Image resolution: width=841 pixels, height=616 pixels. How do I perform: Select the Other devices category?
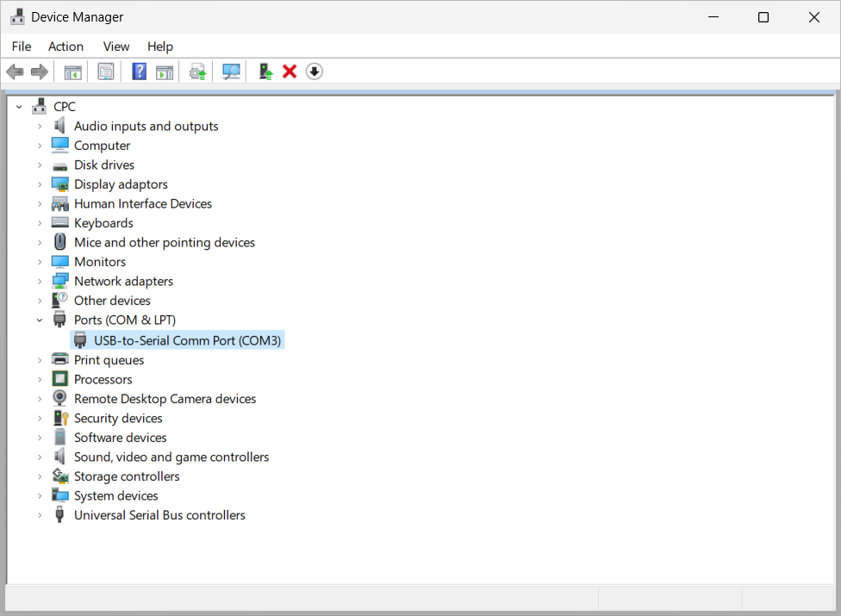coord(112,300)
